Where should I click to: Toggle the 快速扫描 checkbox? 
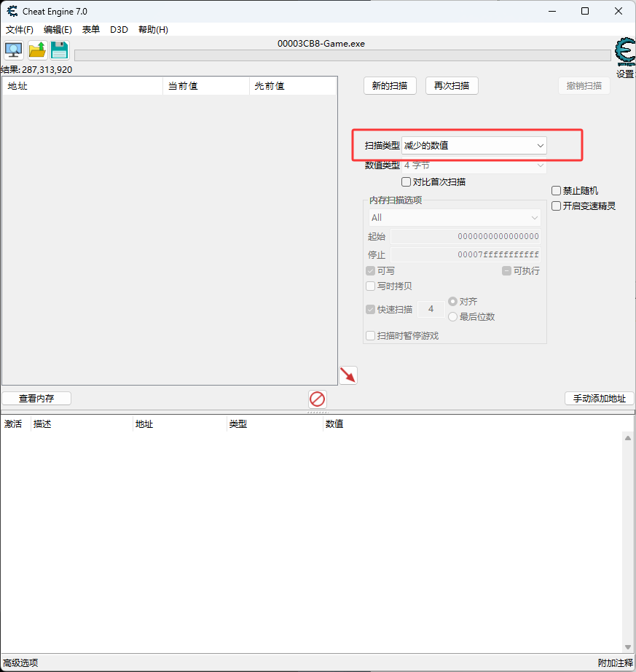(x=371, y=310)
